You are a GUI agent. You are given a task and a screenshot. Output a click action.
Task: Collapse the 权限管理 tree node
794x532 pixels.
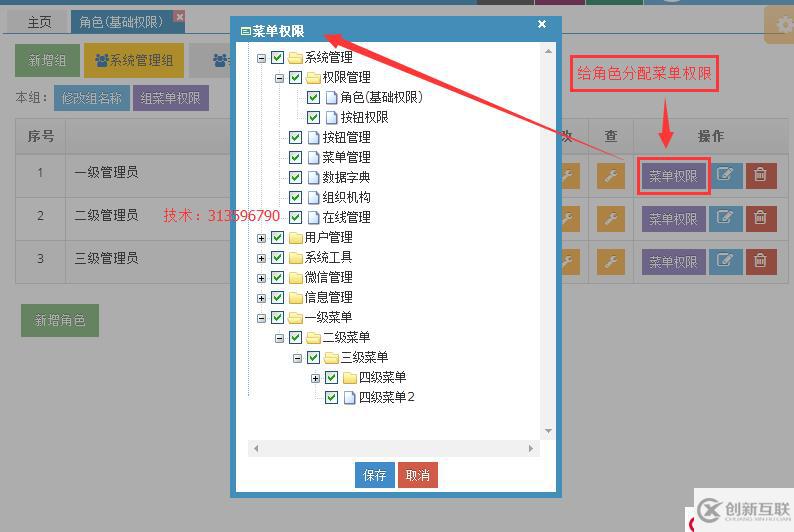tap(279, 78)
